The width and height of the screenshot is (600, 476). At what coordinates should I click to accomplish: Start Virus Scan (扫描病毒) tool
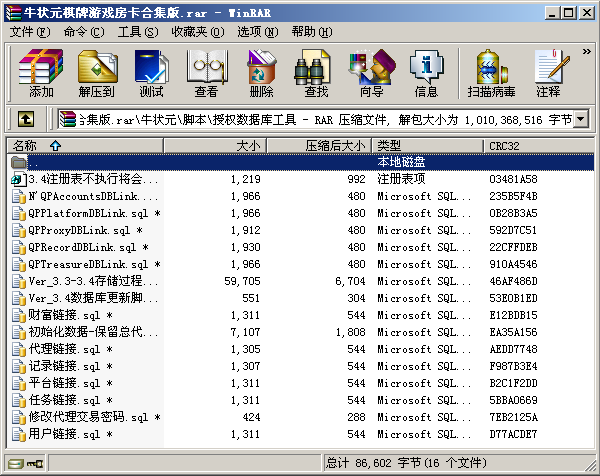(x=489, y=73)
